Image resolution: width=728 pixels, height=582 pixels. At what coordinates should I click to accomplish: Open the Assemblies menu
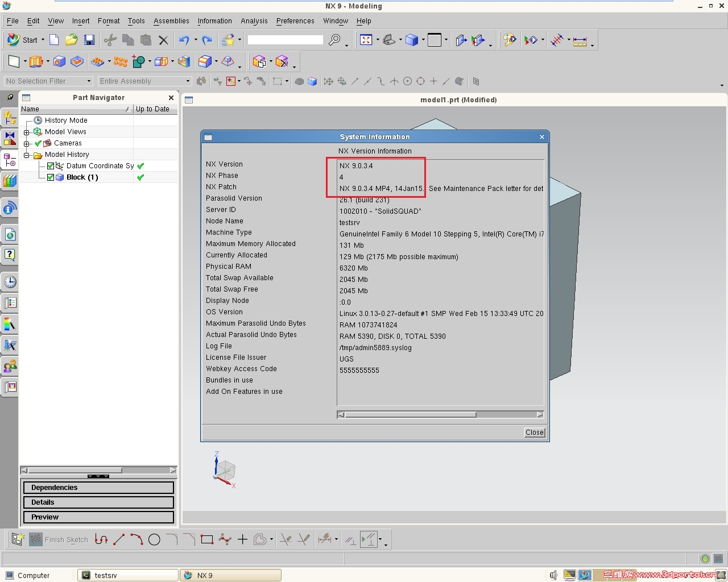point(171,21)
